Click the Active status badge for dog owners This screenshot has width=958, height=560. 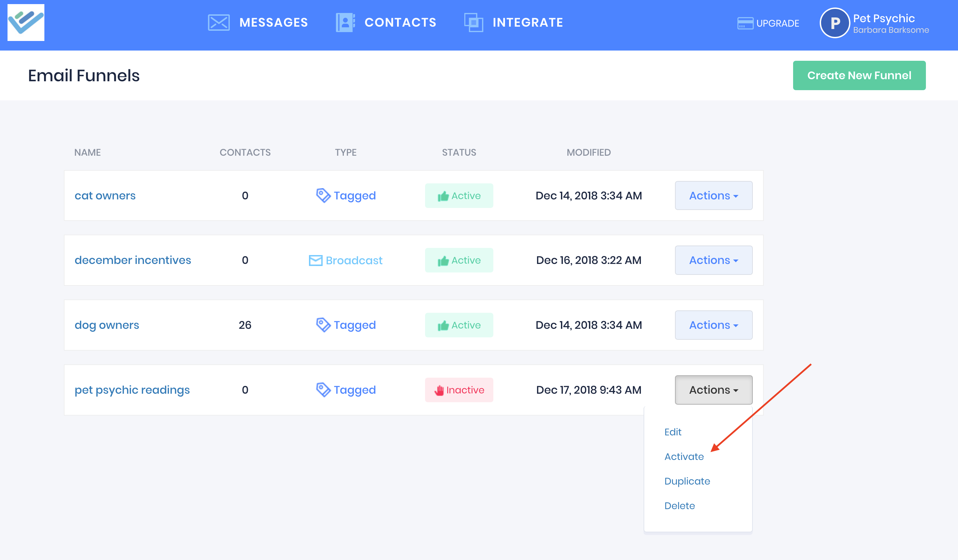(x=459, y=325)
